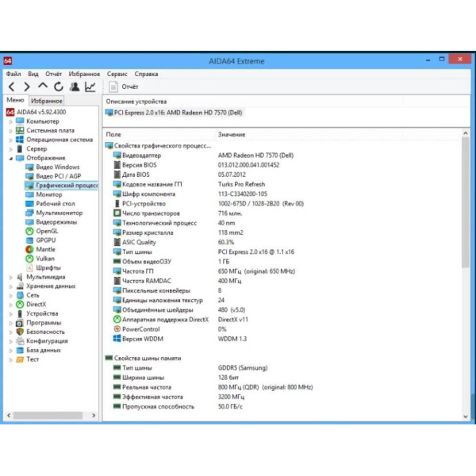This screenshot has height=476, width=476.
Task: Click the База данных icon
Action: 20,351
